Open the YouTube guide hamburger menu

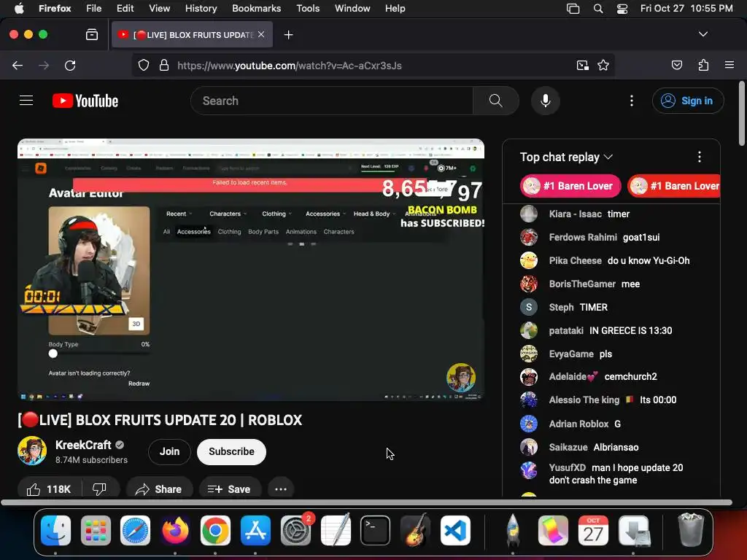click(26, 101)
